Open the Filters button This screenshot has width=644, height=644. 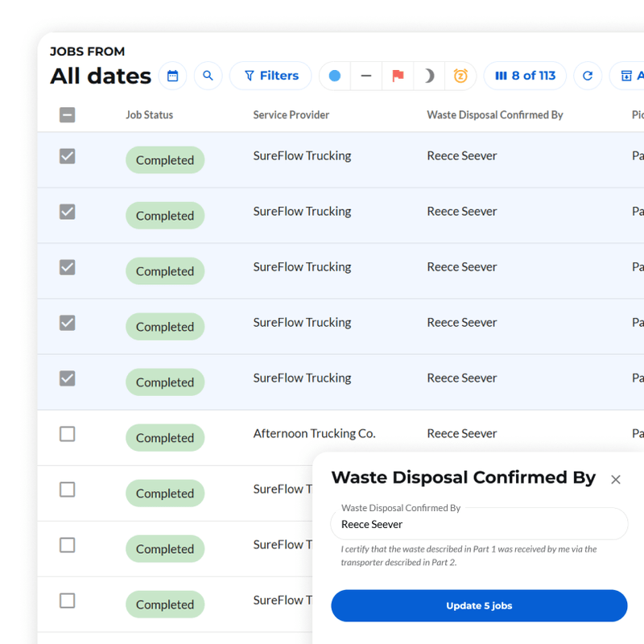point(270,76)
